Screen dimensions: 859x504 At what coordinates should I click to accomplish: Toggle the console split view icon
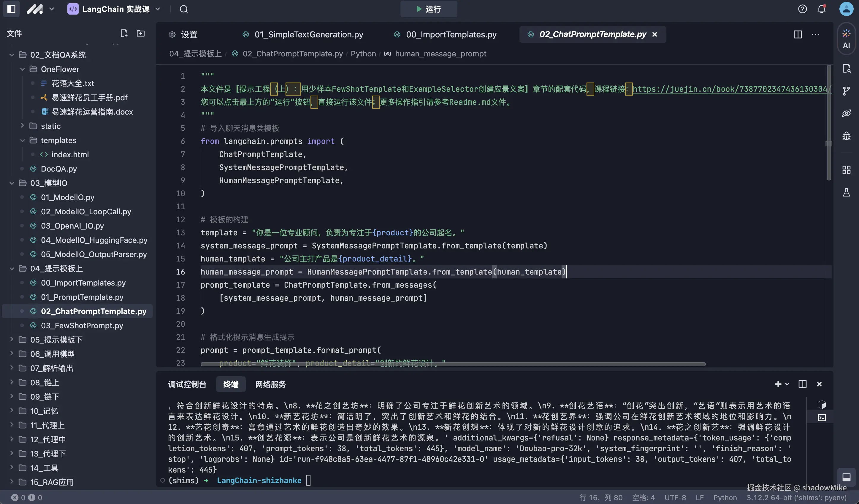[802, 384]
